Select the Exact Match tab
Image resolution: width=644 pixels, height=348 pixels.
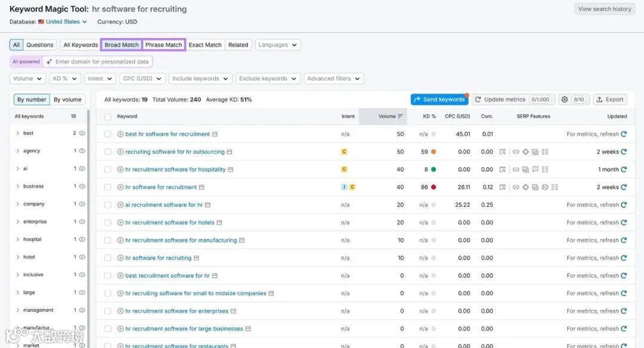point(205,45)
